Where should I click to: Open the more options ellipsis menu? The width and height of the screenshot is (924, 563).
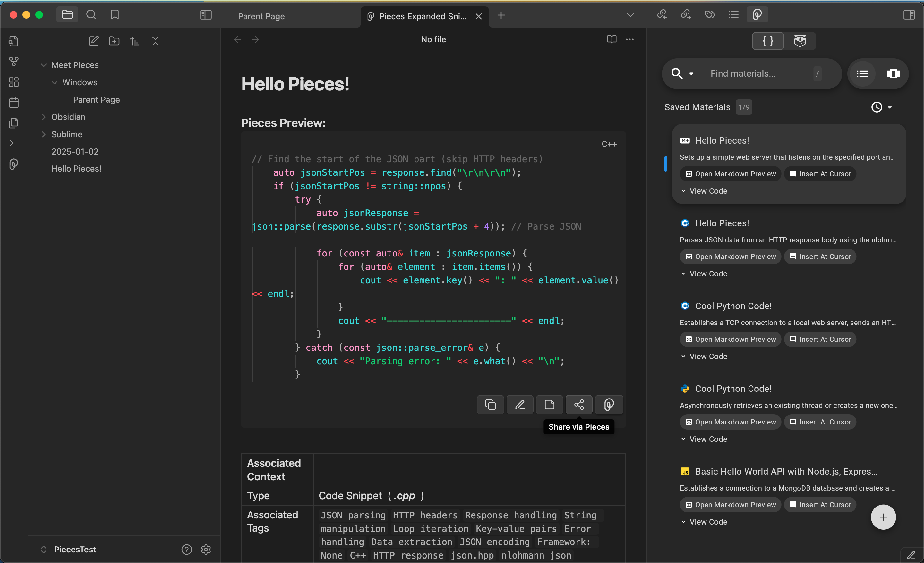click(x=629, y=39)
